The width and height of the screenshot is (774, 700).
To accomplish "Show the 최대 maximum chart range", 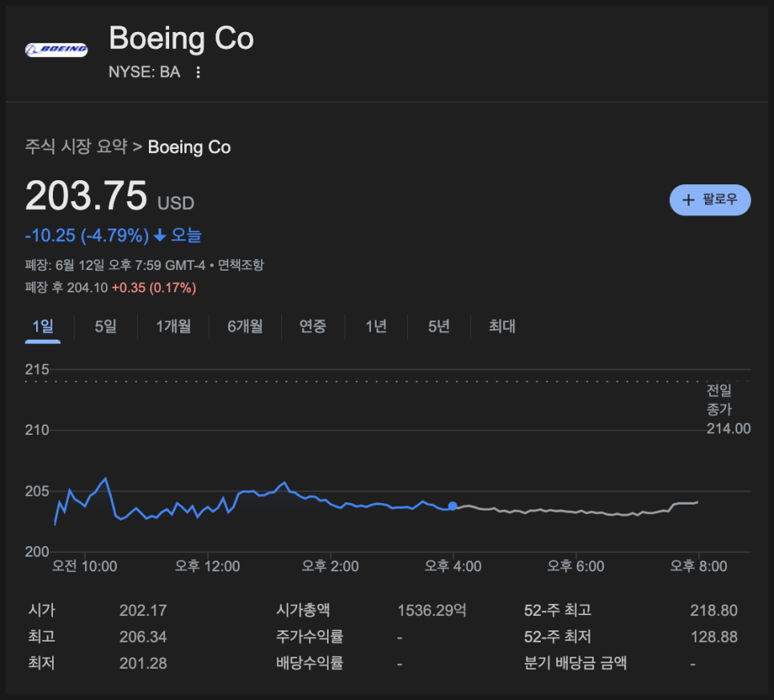I will [x=502, y=326].
